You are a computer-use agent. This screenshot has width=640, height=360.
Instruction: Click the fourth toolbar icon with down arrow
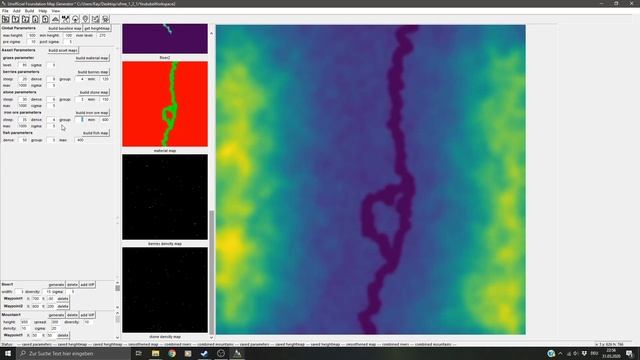pos(35,19)
